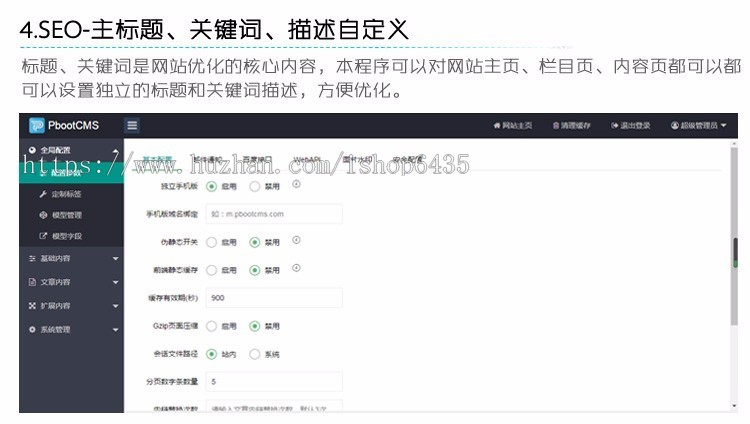Click the globe icon beside 全局配置

(32, 150)
